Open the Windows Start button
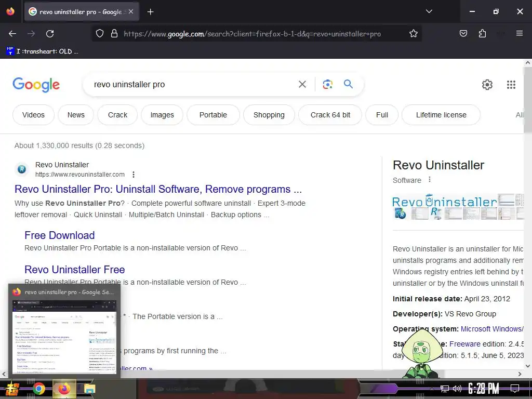Screen dimensions: 532x399 click(12, 389)
